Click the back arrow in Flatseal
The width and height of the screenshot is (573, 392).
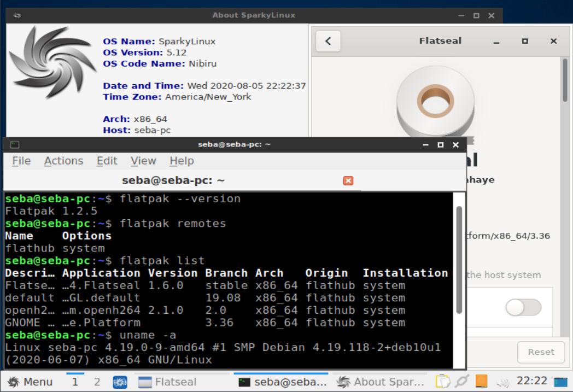pyautogui.click(x=328, y=41)
